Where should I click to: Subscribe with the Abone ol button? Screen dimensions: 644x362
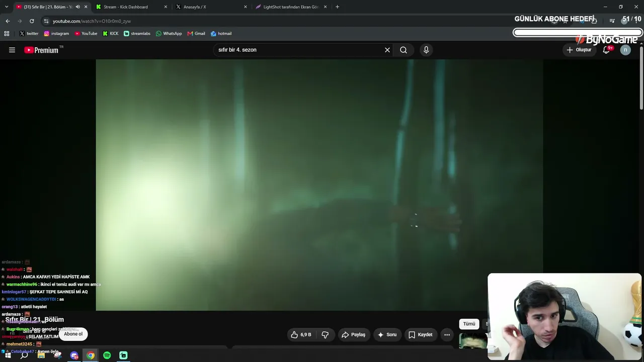click(73, 334)
